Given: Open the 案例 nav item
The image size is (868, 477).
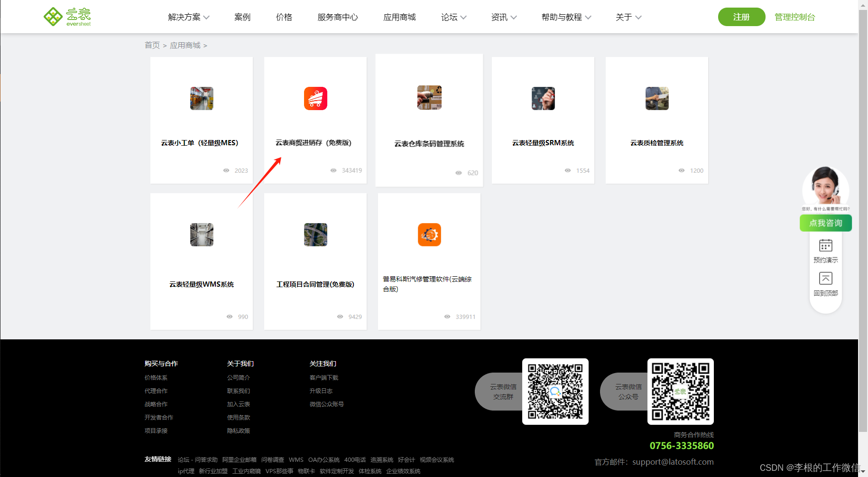Looking at the screenshot, I should coord(242,17).
